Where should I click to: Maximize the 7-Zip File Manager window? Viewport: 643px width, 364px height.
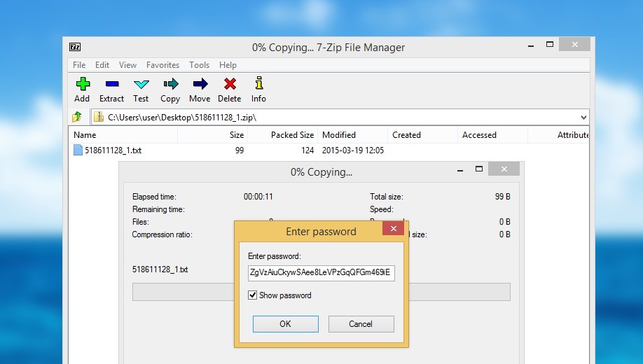tap(550, 44)
